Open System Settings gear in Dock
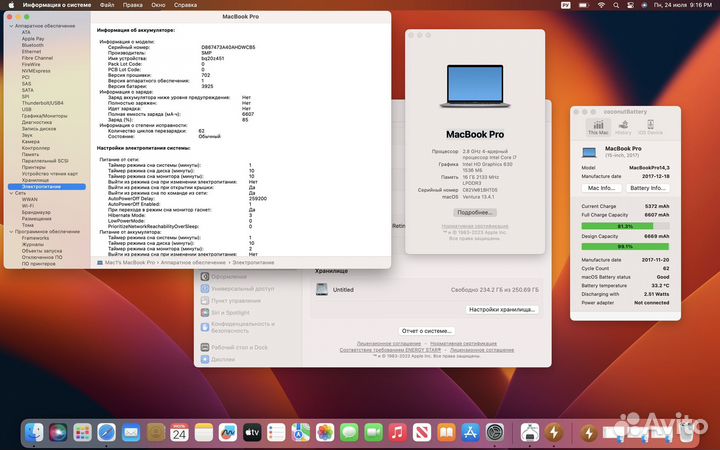Viewport: 720px width, 450px height. coord(495,433)
